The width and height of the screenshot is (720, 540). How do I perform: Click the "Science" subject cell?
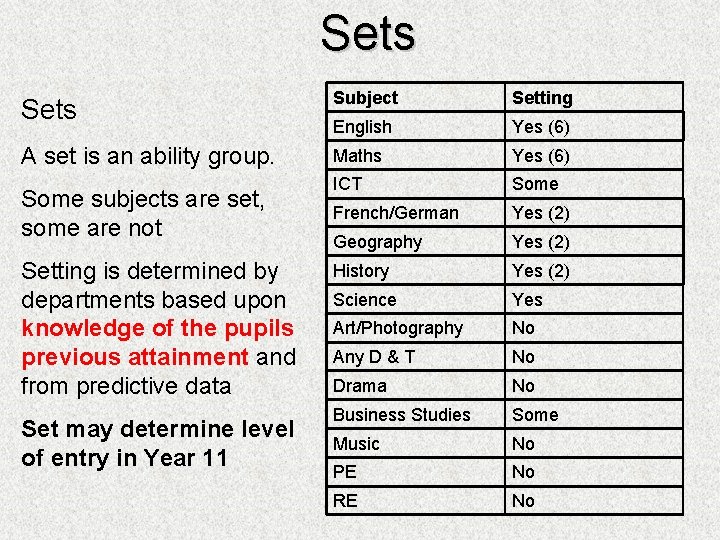(x=364, y=300)
